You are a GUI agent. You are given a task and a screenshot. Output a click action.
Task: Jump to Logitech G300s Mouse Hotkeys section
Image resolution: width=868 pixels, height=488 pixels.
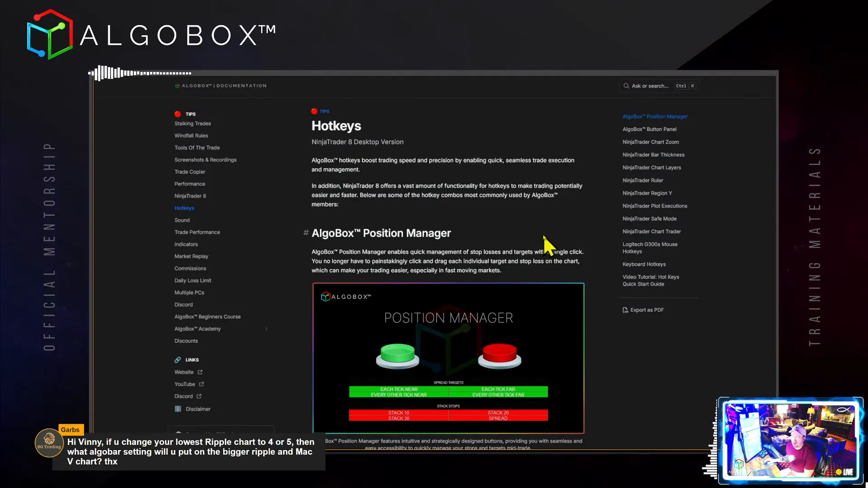[650, 248]
